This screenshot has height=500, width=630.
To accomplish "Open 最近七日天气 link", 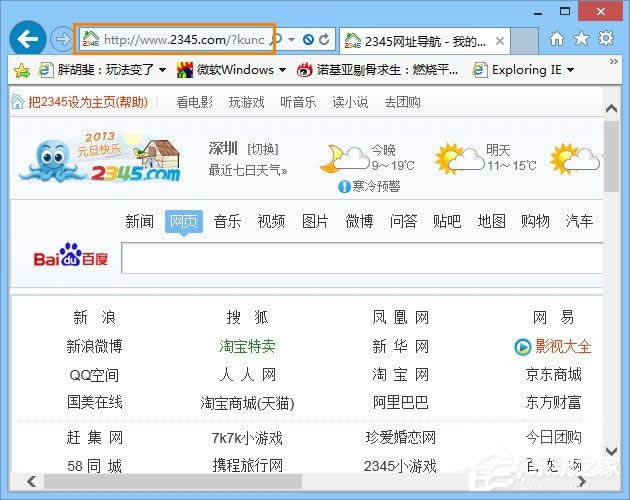I will coord(248,170).
